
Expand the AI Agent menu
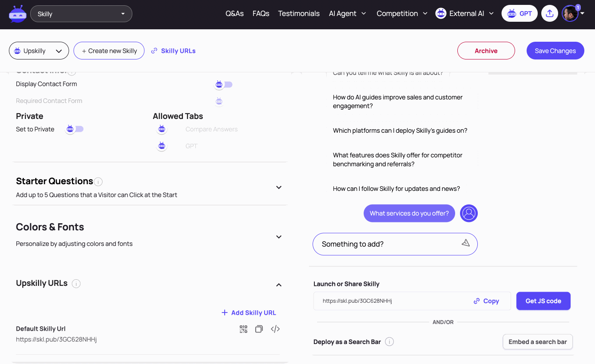click(x=347, y=14)
